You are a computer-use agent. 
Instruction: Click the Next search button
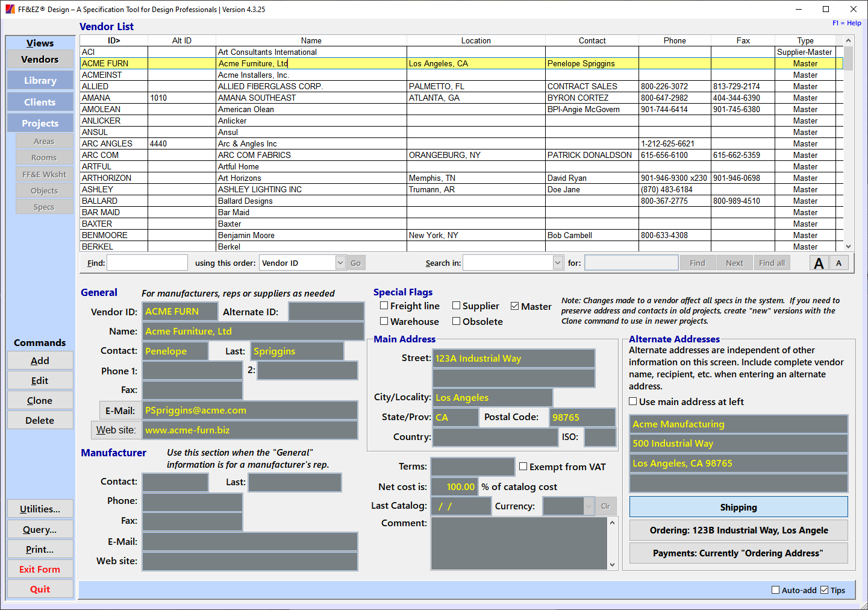point(734,263)
